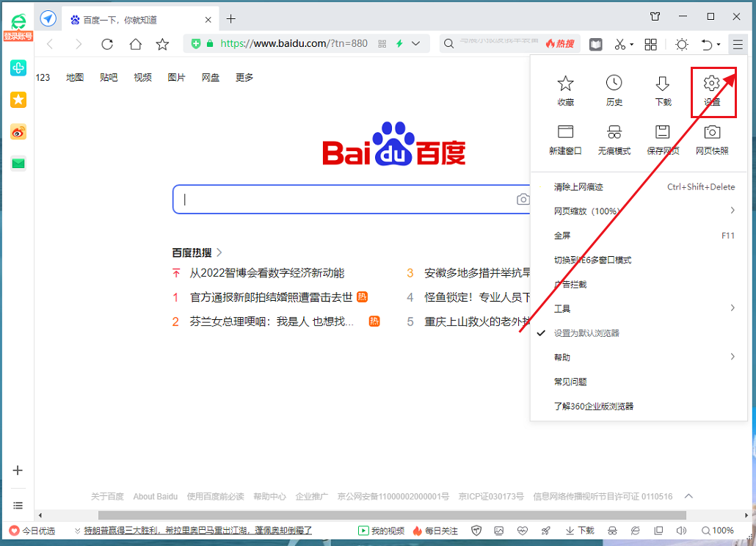
Task: Open the scissors screenshot tool
Action: (619, 44)
